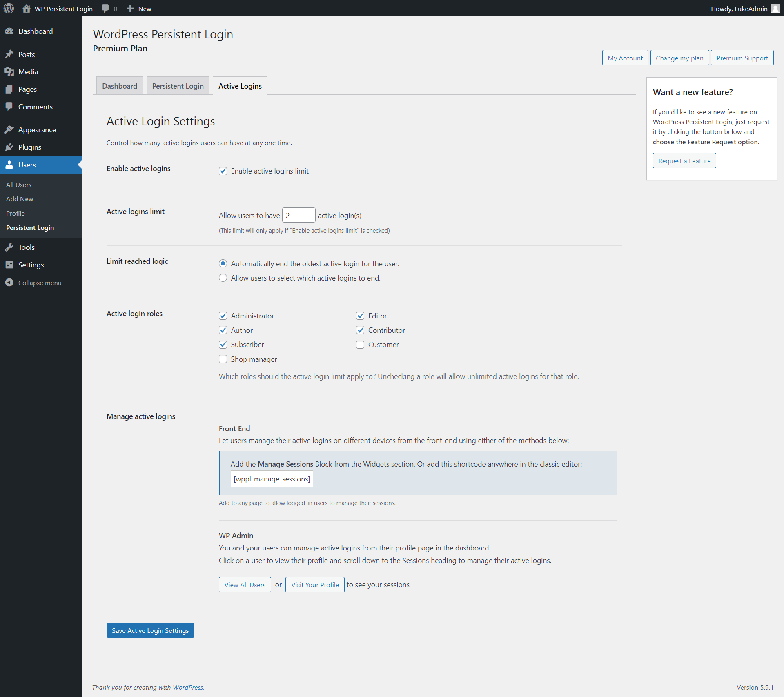Click the Active Login Settings heading
This screenshot has width=784, height=697.
pos(160,121)
